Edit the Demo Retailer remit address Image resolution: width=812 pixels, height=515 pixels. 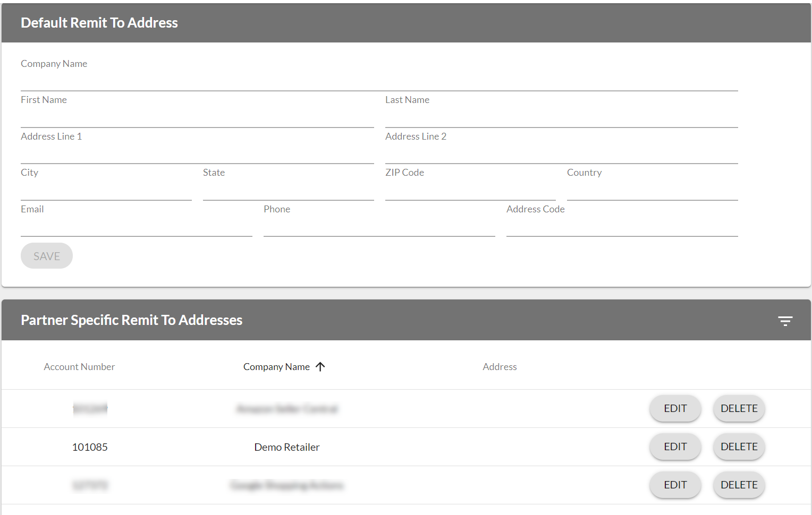tap(675, 447)
